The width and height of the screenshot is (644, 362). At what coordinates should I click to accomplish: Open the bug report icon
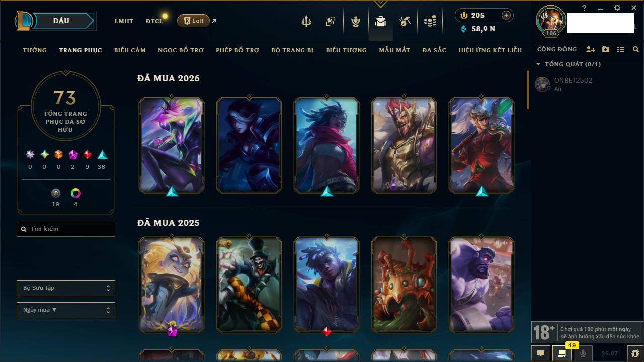pyautogui.click(x=635, y=353)
